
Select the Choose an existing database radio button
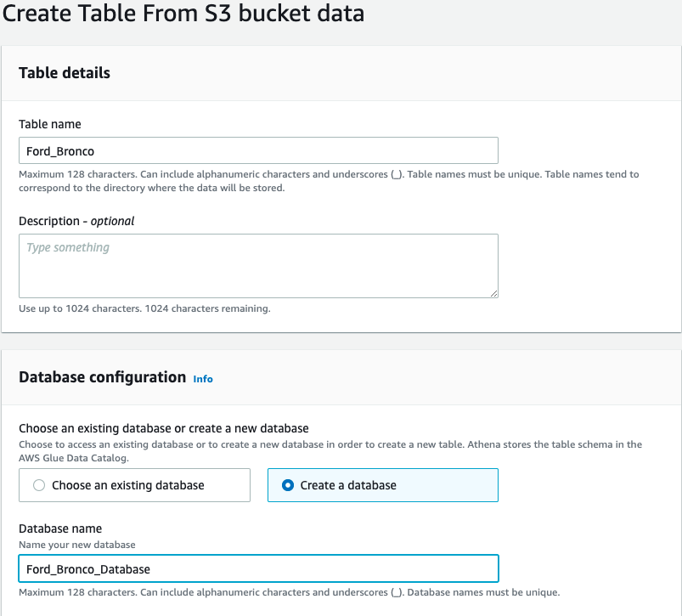(x=38, y=485)
